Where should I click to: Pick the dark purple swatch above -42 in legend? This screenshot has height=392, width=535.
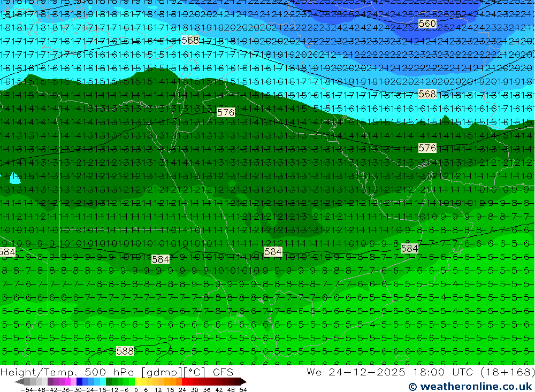[x=50, y=382]
